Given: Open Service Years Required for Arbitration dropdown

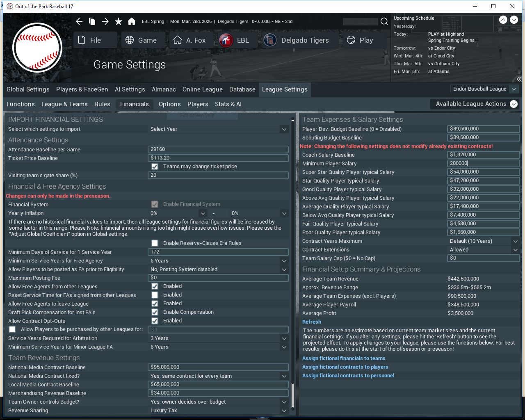Looking at the screenshot, I should click(218, 338).
